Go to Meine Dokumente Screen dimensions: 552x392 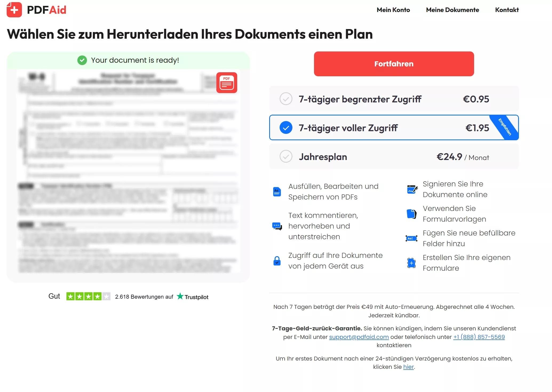(x=452, y=10)
